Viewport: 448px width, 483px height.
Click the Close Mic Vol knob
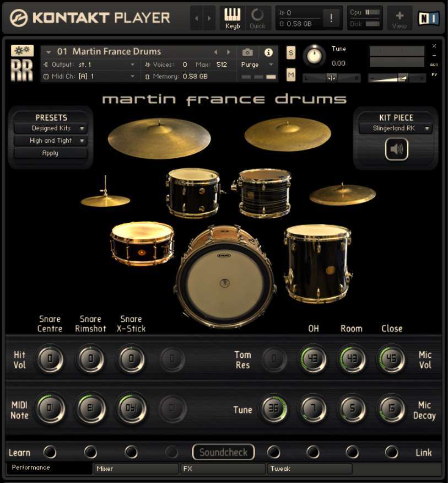pos(392,358)
